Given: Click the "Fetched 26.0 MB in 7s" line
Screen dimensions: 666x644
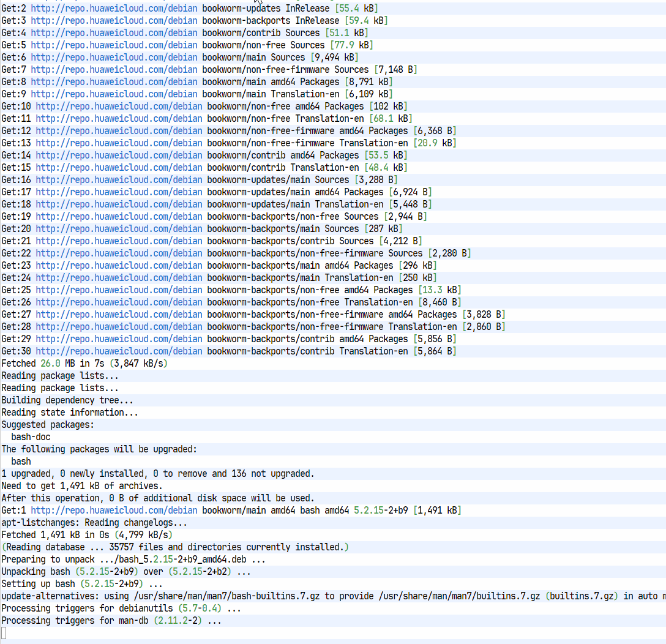Looking at the screenshot, I should tap(84, 364).
